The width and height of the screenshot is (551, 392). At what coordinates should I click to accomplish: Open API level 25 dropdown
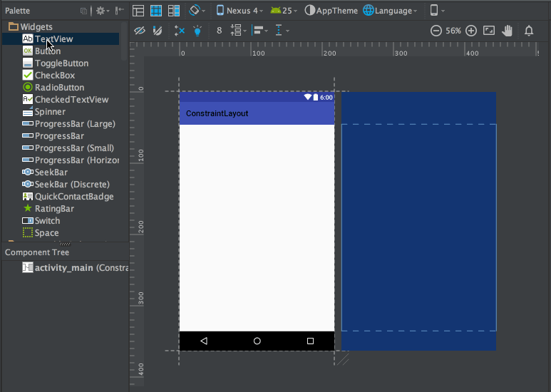coord(284,11)
